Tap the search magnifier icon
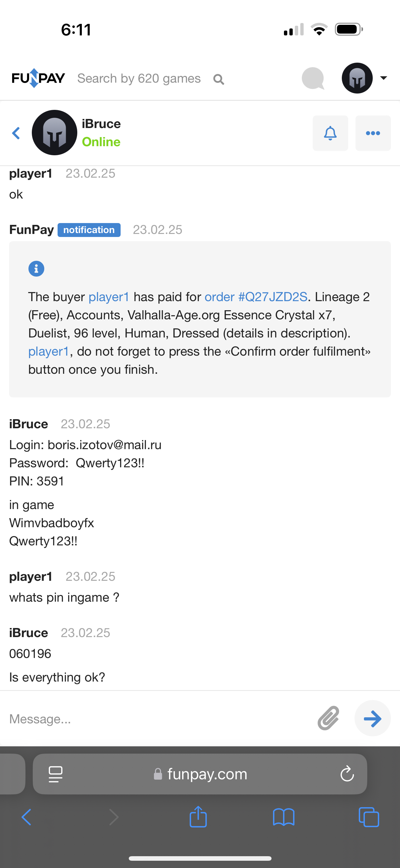 point(218,80)
